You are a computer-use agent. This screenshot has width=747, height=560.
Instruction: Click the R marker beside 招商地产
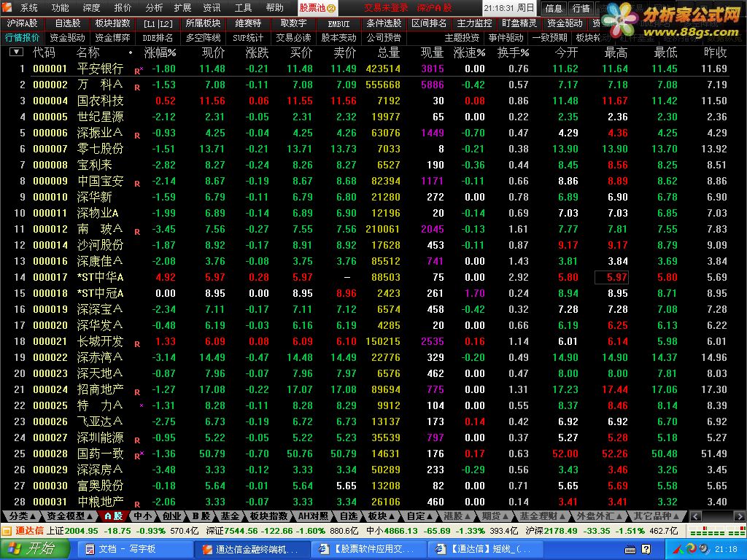(x=137, y=392)
